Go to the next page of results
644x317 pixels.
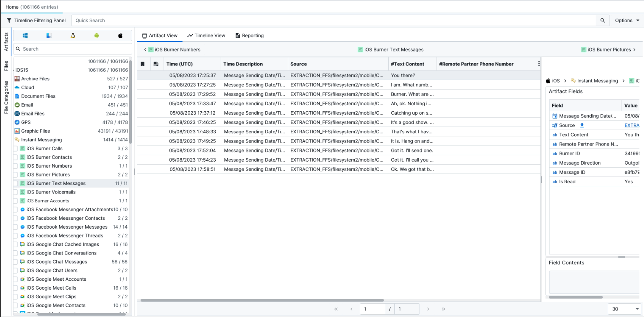pos(428,309)
